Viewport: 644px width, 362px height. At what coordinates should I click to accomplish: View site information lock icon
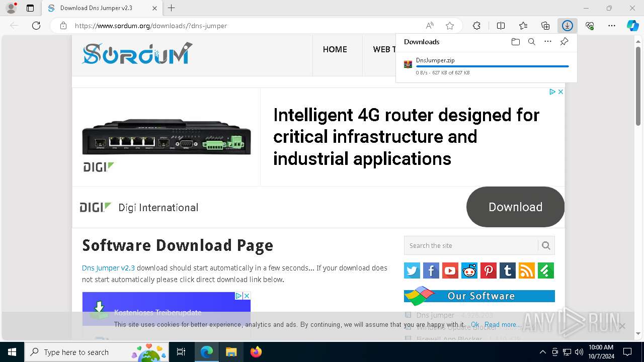coord(63,26)
